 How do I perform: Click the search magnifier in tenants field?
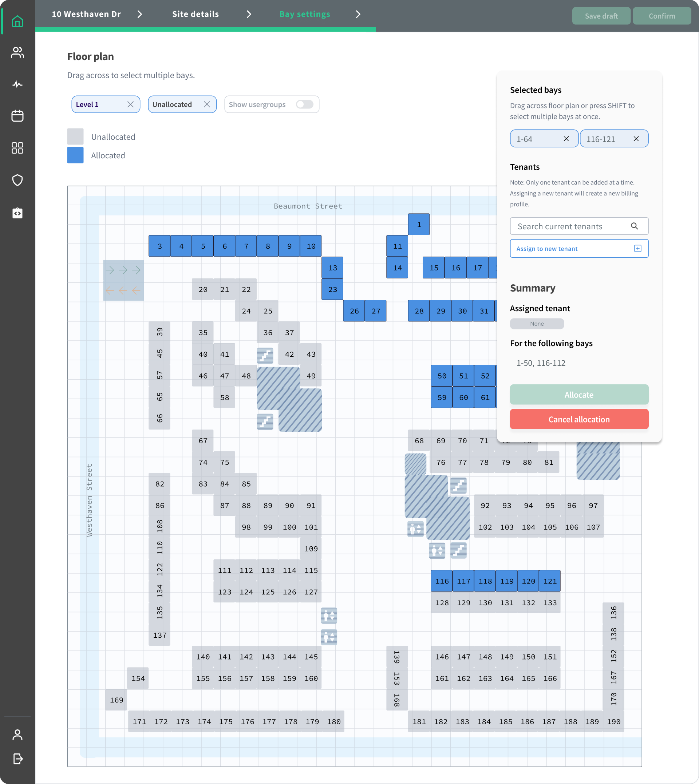(x=635, y=226)
